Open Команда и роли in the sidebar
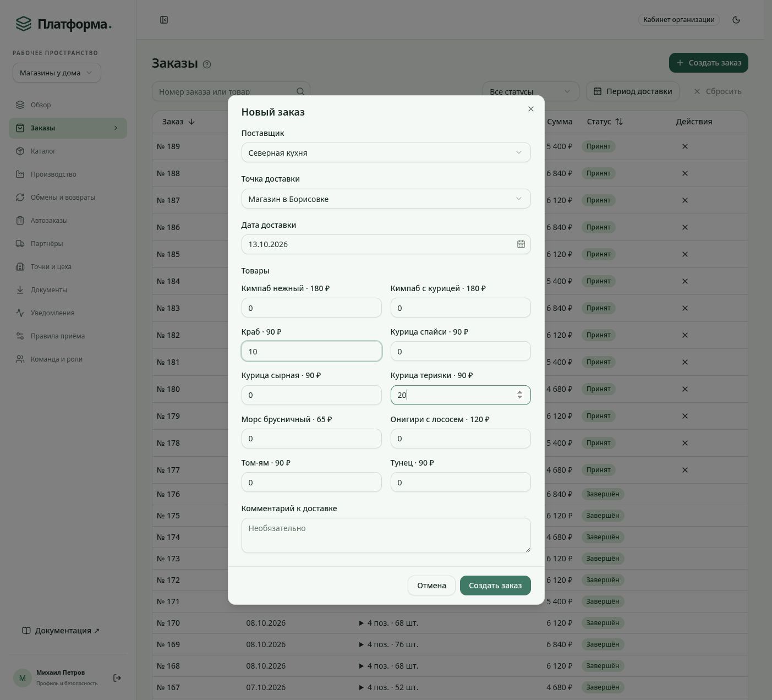 [x=68, y=359]
